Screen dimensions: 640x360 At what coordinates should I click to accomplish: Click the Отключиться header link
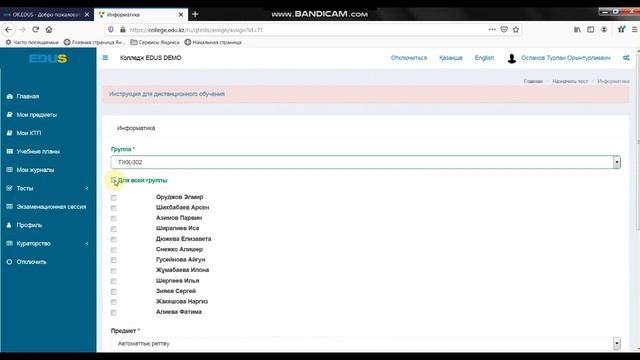click(409, 58)
